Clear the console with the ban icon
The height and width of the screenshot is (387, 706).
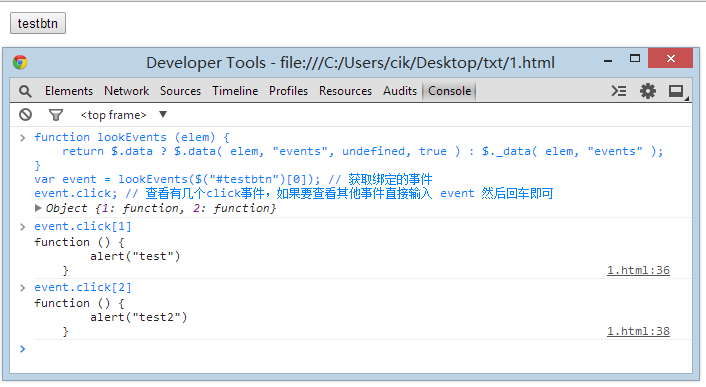click(x=26, y=115)
